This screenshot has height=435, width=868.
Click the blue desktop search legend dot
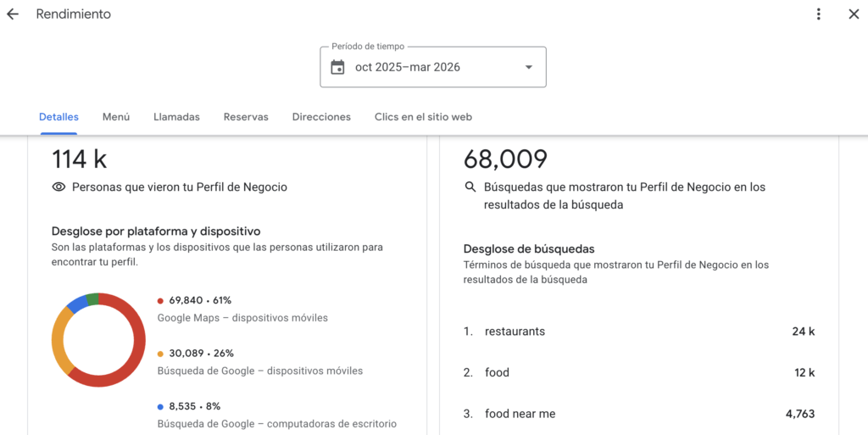click(161, 406)
